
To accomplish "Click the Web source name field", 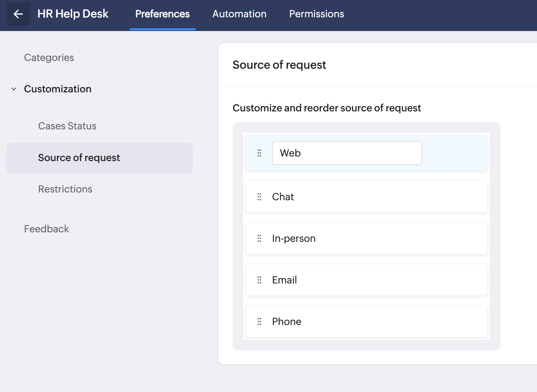I will pyautogui.click(x=347, y=153).
